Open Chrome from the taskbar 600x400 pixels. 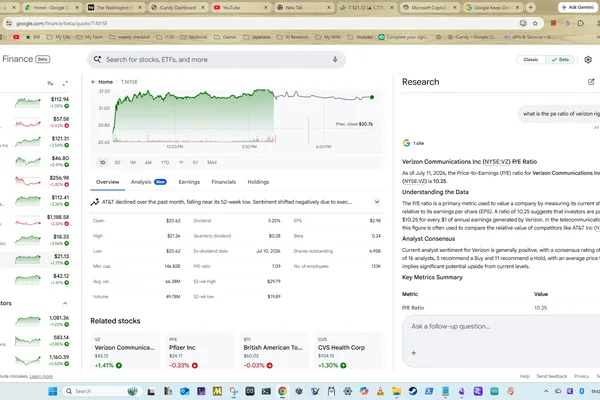282,391
